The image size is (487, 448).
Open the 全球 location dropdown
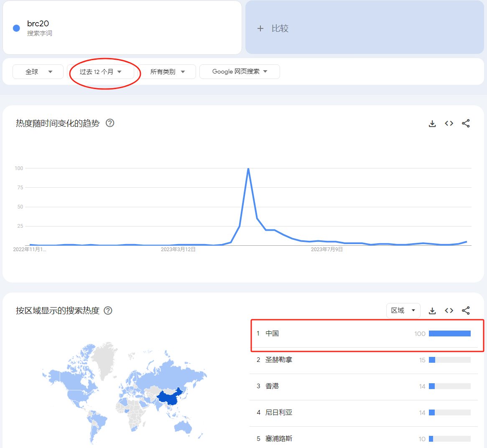(x=38, y=72)
